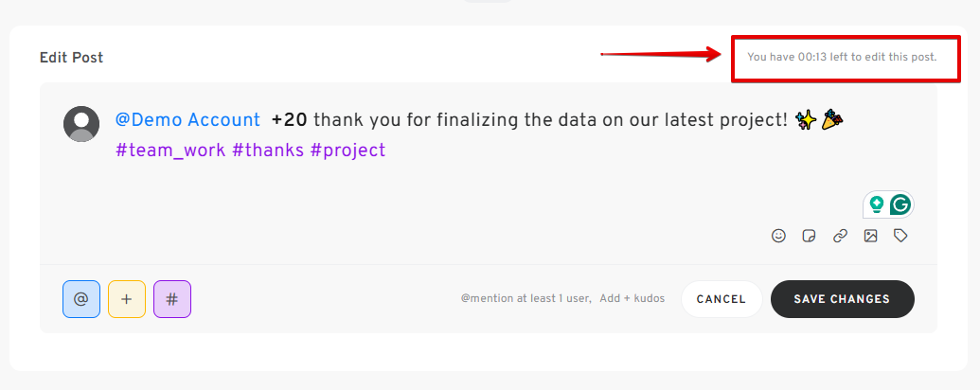980x390 pixels.
Task: Select the @Demo Account mention
Action: [187, 119]
